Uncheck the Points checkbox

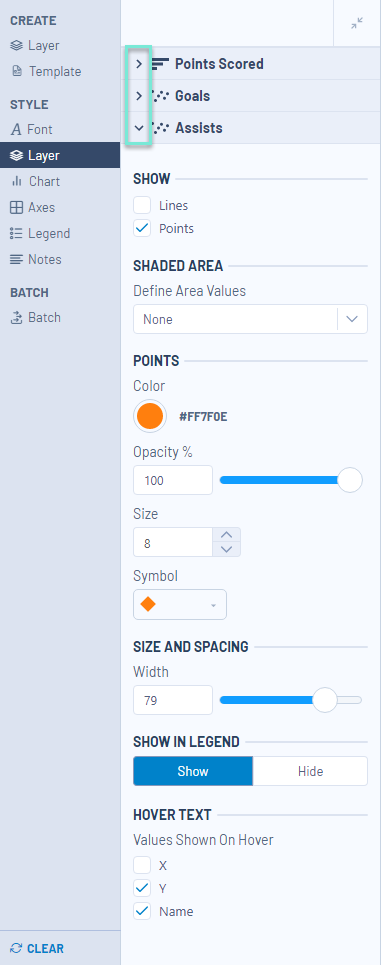click(142, 228)
